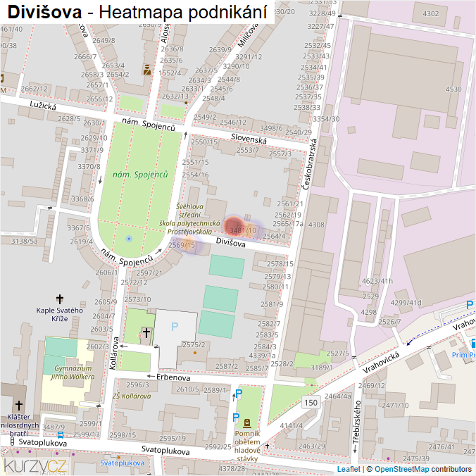Click the large parking P on the grey lot
Image resolution: width=476 pixels, height=476 pixels.
tap(175, 327)
